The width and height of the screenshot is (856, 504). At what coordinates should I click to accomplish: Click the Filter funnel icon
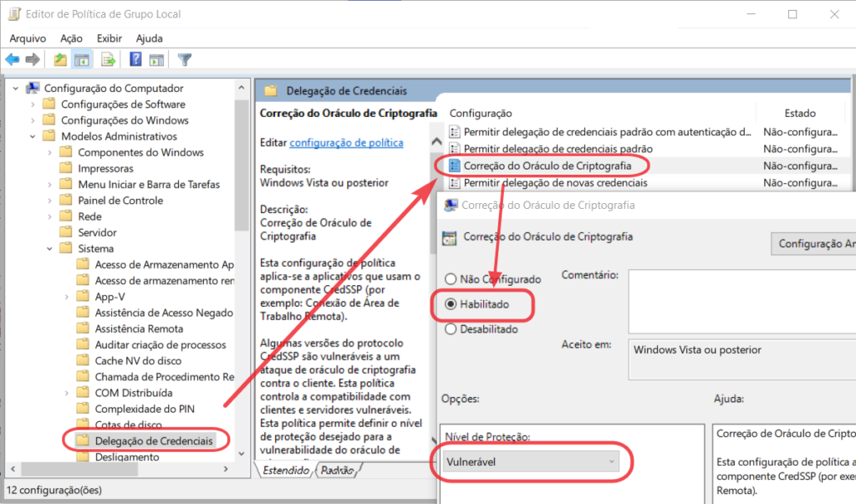(x=185, y=59)
